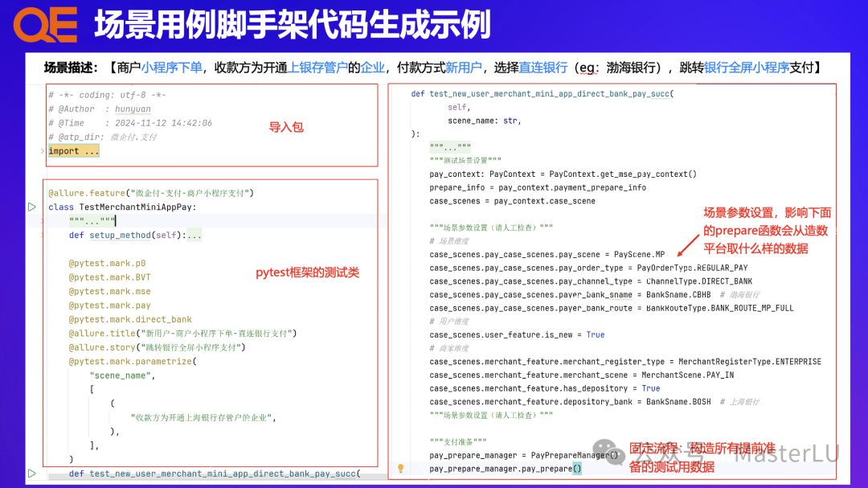The width and height of the screenshot is (868, 488).
Task: Click blue text 直连银行 in scene description
Action: click(x=543, y=68)
